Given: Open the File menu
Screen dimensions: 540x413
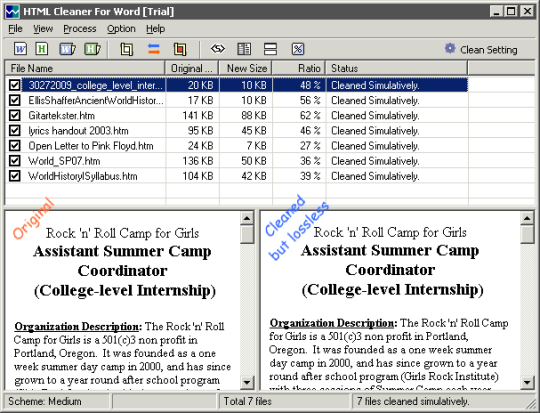Looking at the screenshot, I should (15, 29).
